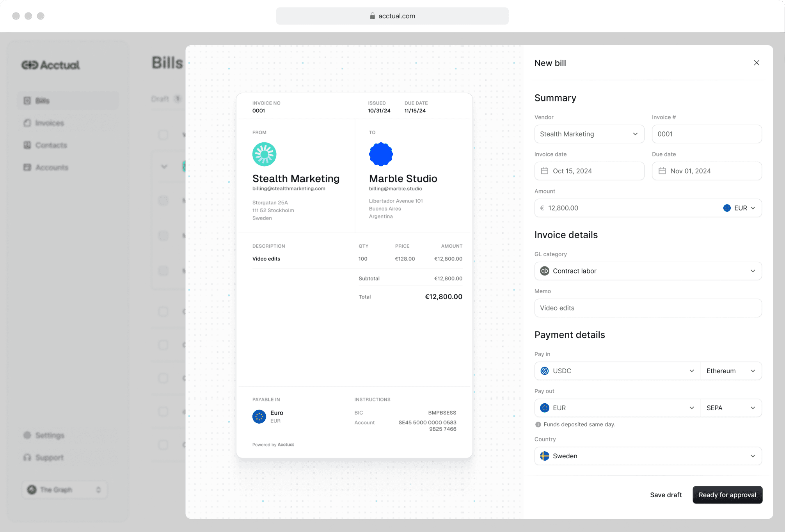Go to Contacts in the sidebar

click(x=51, y=145)
